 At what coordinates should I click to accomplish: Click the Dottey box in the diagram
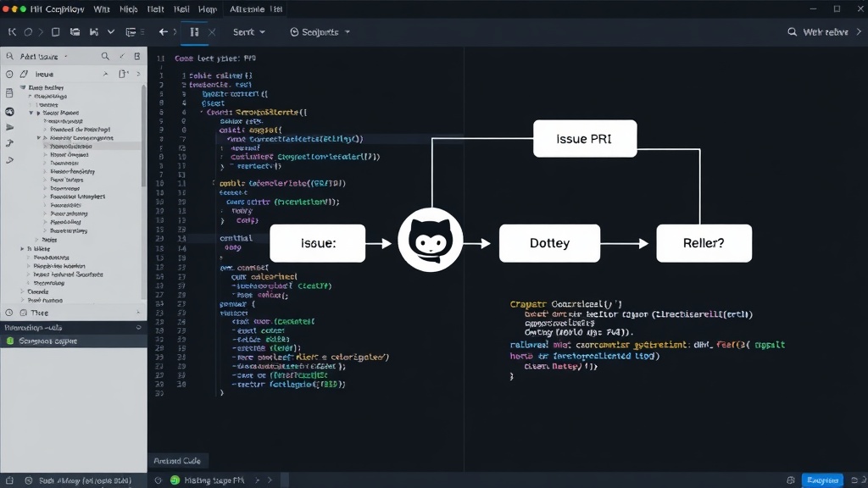pos(549,243)
